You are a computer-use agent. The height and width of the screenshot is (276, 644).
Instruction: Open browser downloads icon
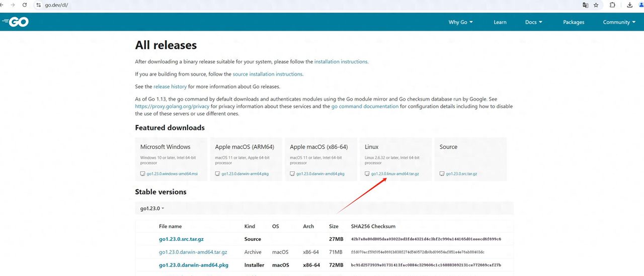pos(629,5)
